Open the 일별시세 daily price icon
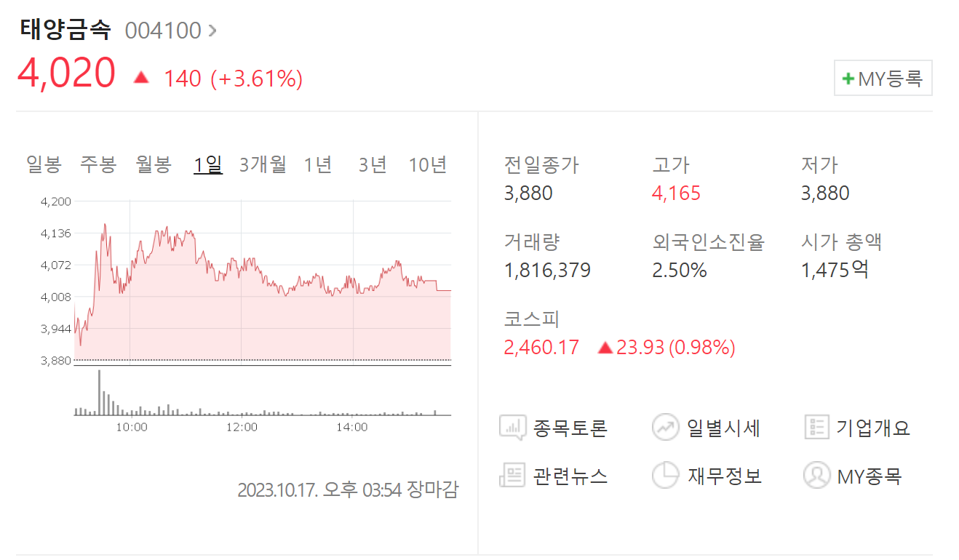 [x=666, y=428]
